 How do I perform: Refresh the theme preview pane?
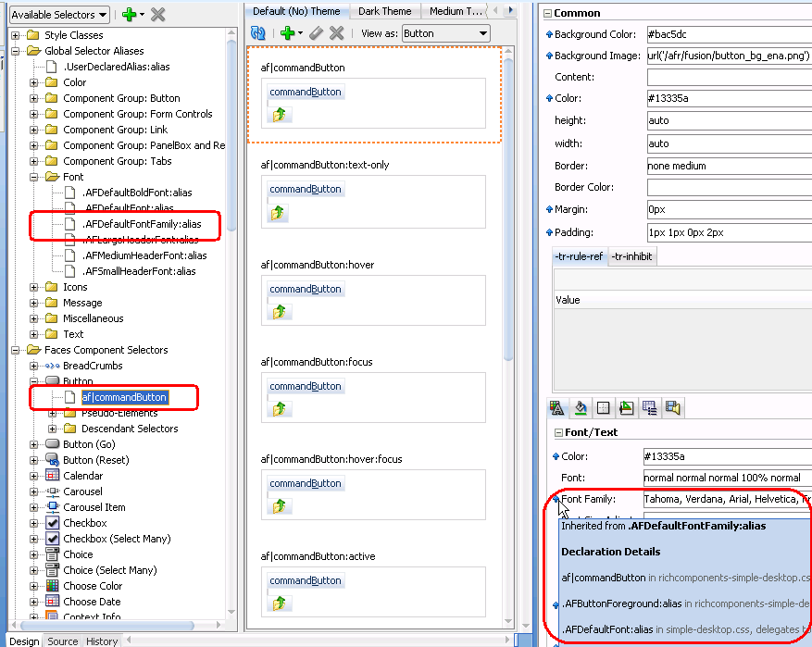(257, 32)
